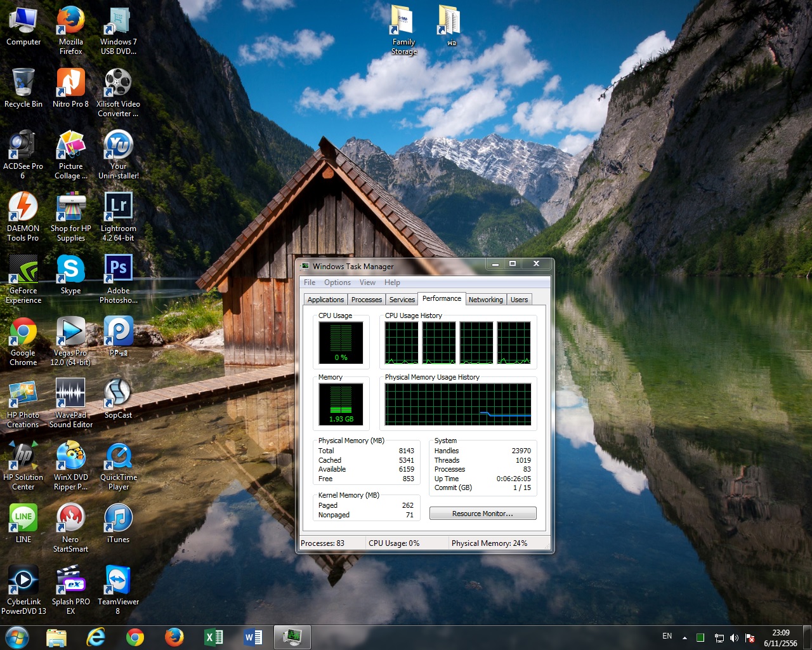Viewport: 812px width, 650px height.
Task: Select the Lightroom 4.2 64-bit desktop icon
Action: pos(118,206)
